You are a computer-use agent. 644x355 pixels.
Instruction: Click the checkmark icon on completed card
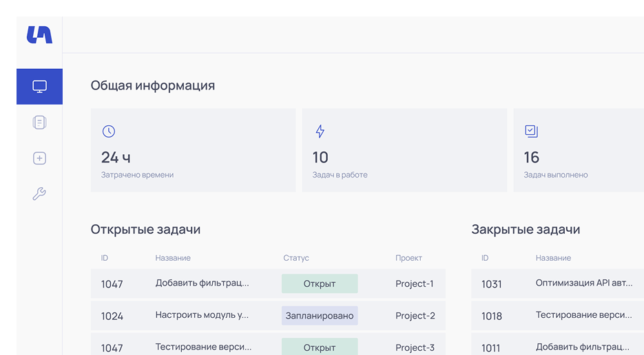tap(531, 131)
